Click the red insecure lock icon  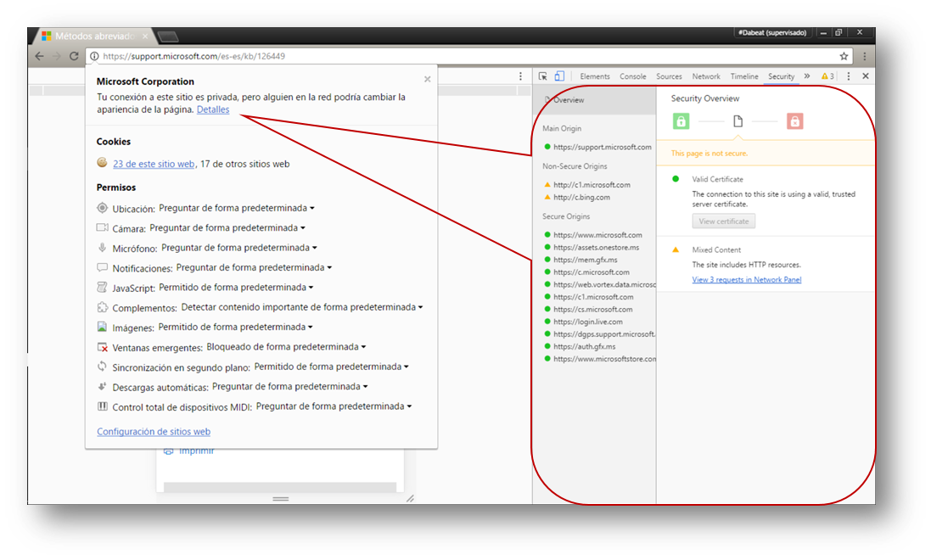click(795, 121)
